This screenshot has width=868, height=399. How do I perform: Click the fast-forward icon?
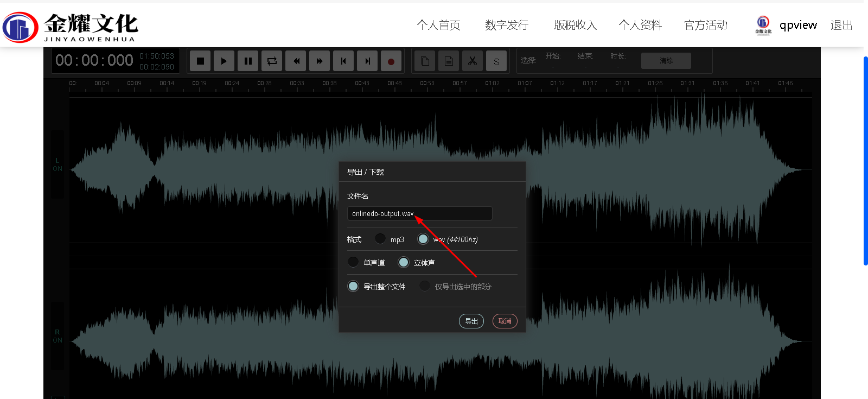pos(320,61)
